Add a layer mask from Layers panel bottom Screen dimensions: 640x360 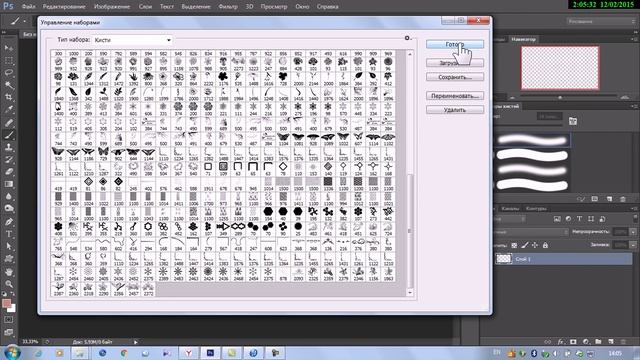click(573, 342)
